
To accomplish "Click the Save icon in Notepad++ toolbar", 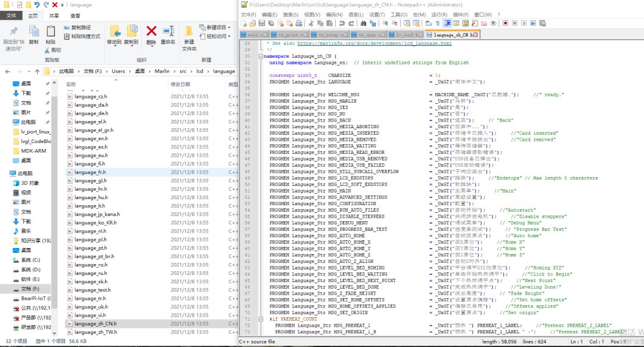I will pyautogui.click(x=261, y=23).
